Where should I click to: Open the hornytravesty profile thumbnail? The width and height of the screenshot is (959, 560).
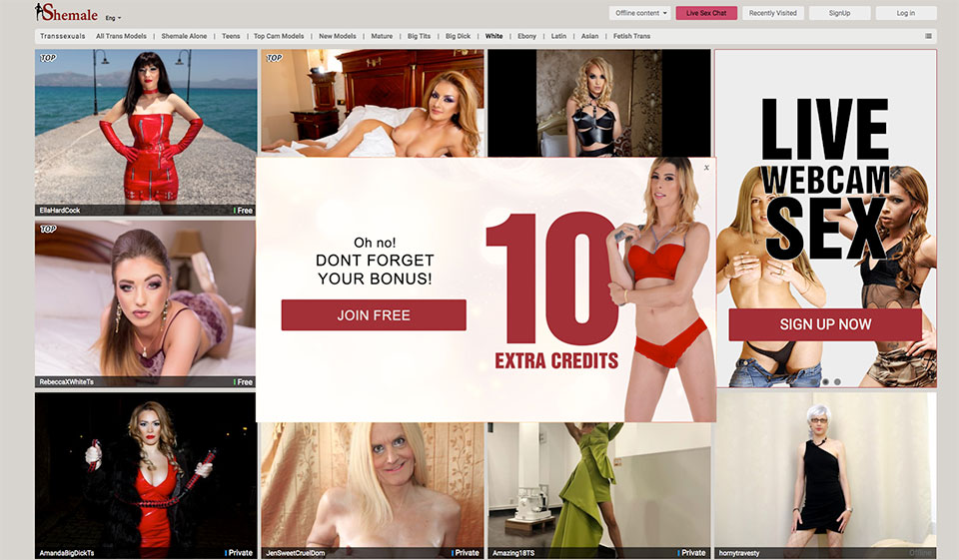tap(825, 474)
